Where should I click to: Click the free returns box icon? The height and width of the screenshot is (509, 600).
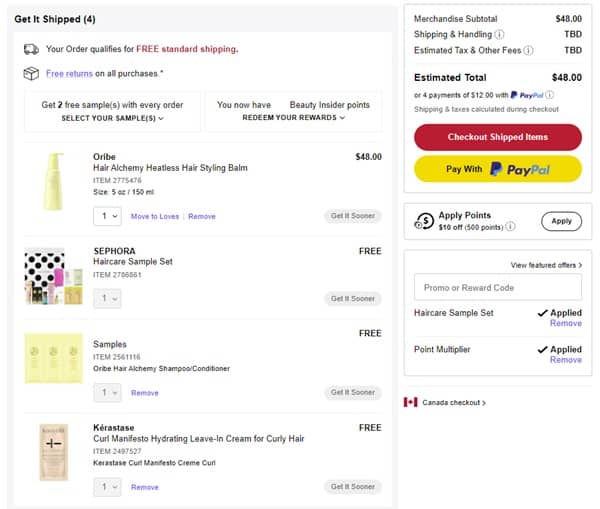tap(31, 73)
